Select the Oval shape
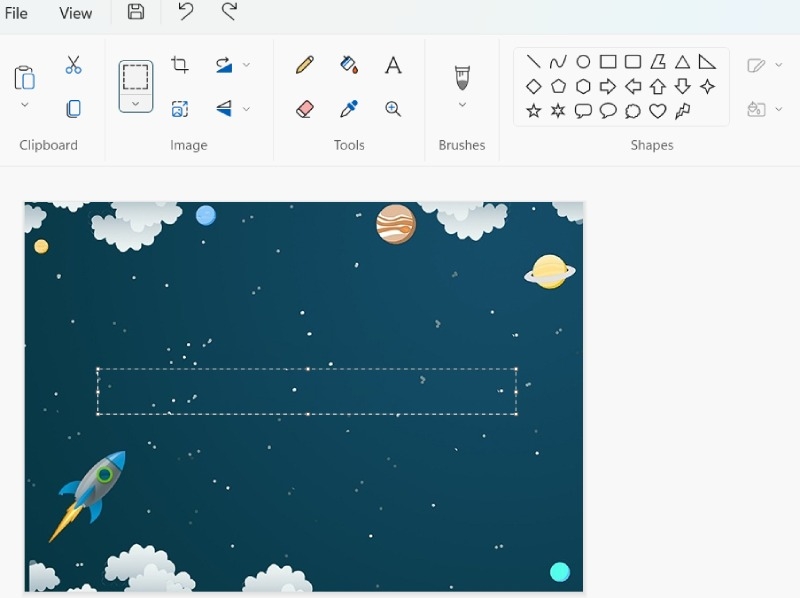 (583, 62)
